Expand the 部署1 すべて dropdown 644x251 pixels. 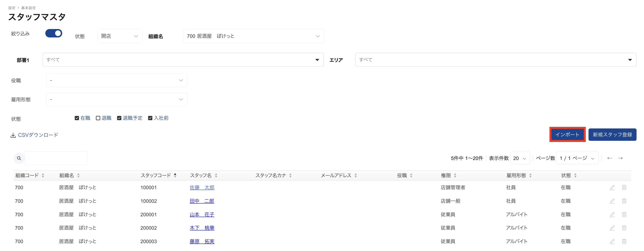[x=183, y=60]
